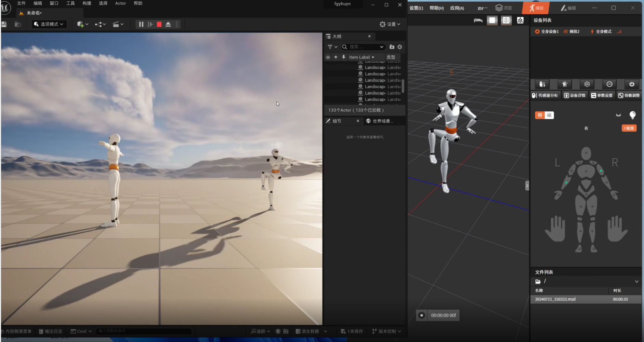Click the power icon in device panel
Image resolution: width=644 pixels, height=342 pixels.
(x=631, y=84)
